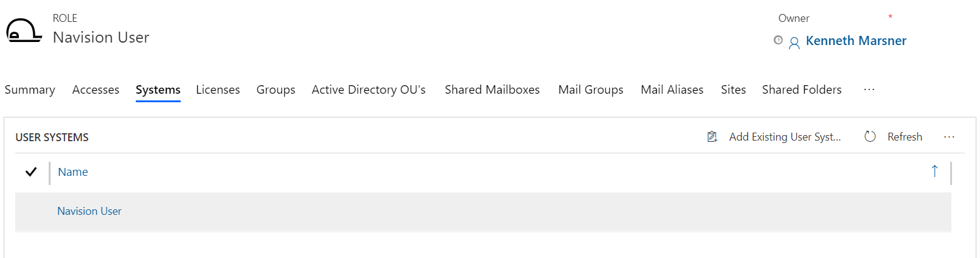Screen dimensions: 980x258
Task: Select the Active Directory OU's tab
Action: (x=368, y=89)
